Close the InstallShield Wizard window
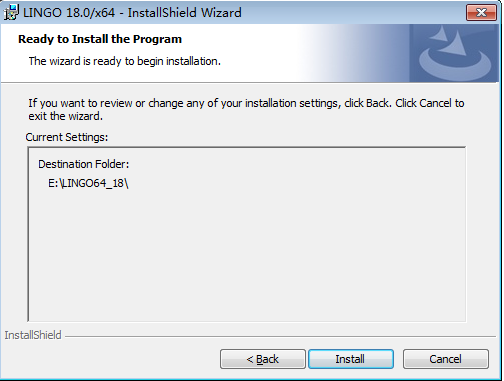 (x=481, y=13)
